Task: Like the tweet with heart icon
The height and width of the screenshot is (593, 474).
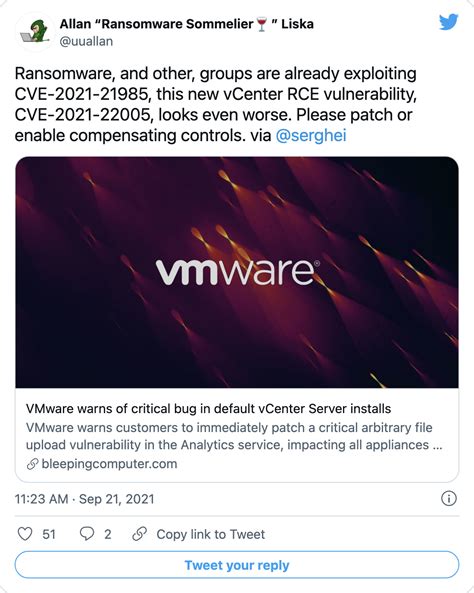Action: (x=25, y=534)
